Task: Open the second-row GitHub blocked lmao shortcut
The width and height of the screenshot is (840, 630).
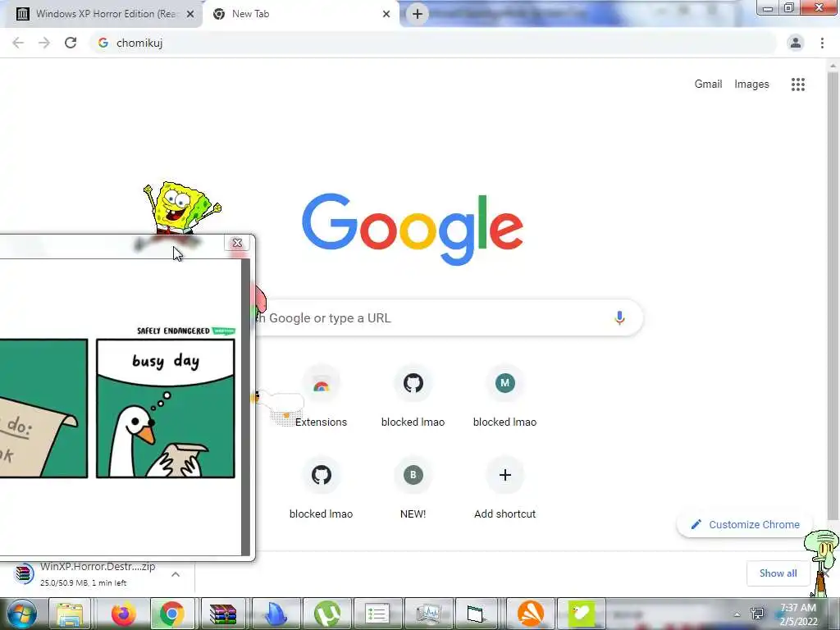Action: [x=321, y=489]
